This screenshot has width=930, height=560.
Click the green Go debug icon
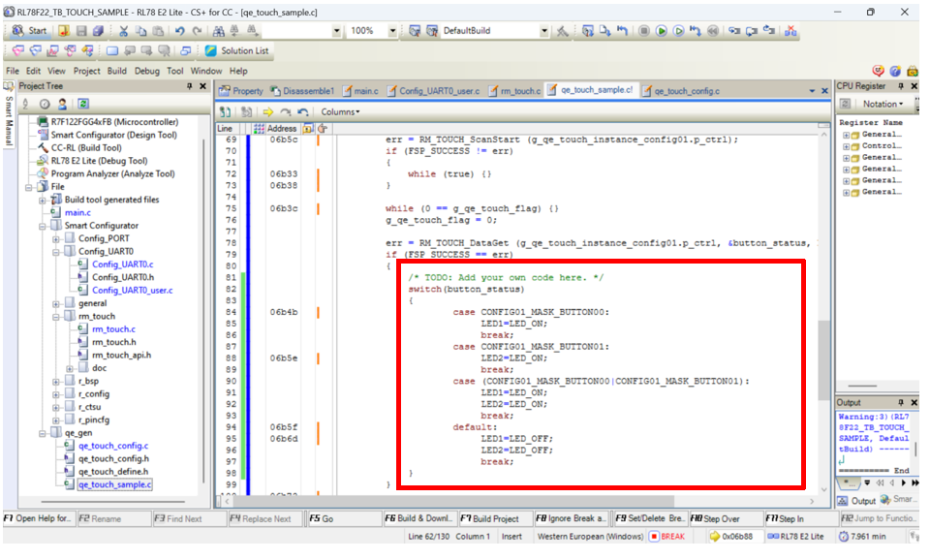[x=662, y=31]
